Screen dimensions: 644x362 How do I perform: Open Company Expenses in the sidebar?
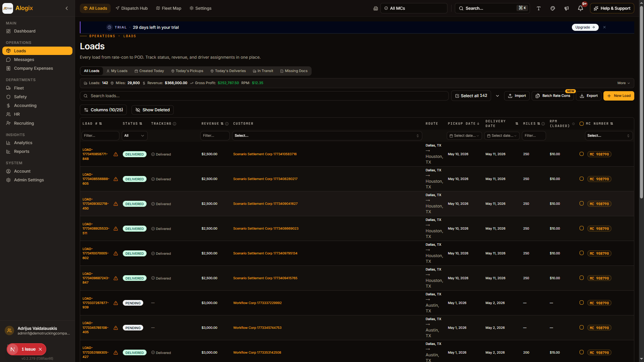click(37, 68)
